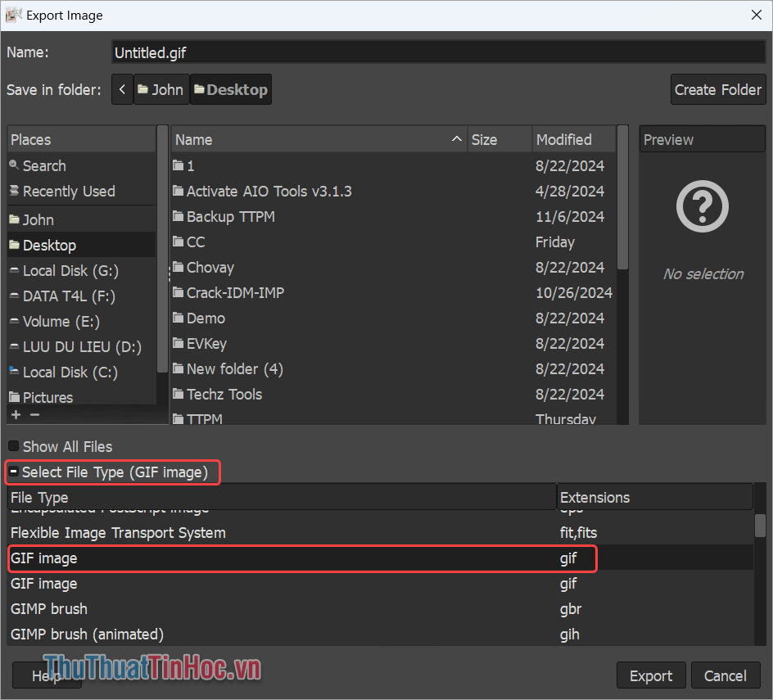
Task: Click the gih extension cell
Action: pos(569,635)
